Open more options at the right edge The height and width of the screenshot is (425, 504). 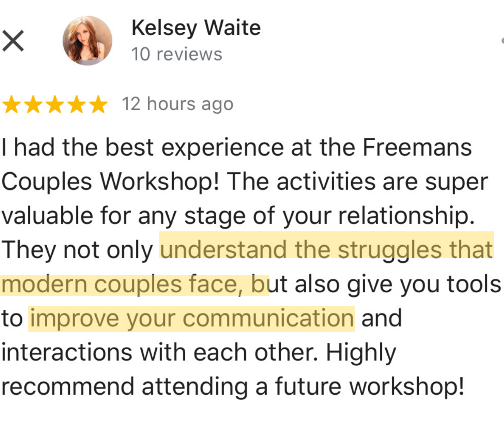(x=502, y=40)
